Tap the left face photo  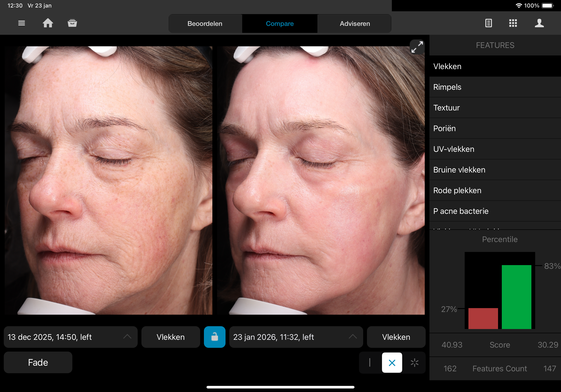tap(108, 180)
